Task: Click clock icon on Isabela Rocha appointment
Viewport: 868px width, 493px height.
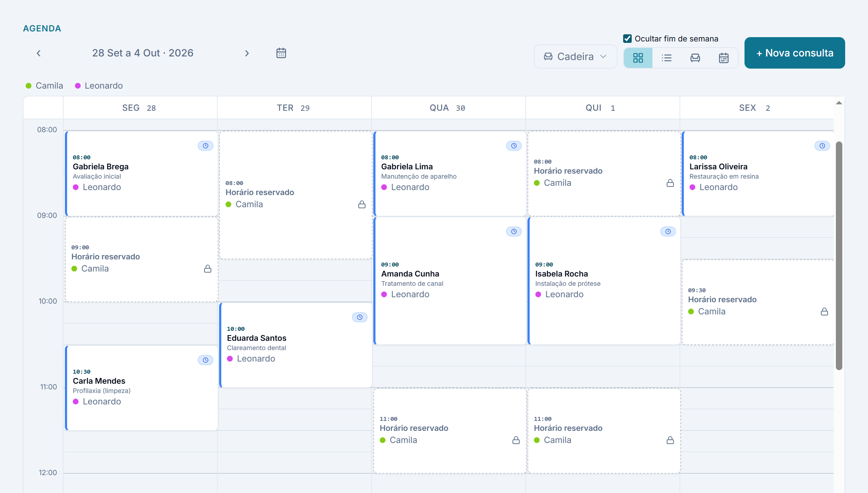Action: pos(668,231)
